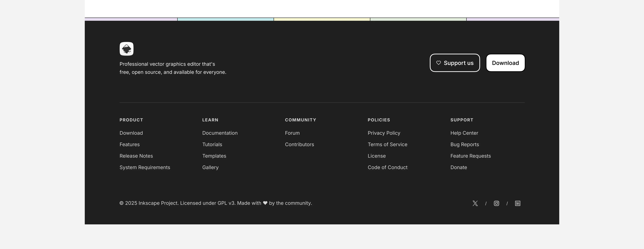Open Feature Requests link

[x=470, y=156]
